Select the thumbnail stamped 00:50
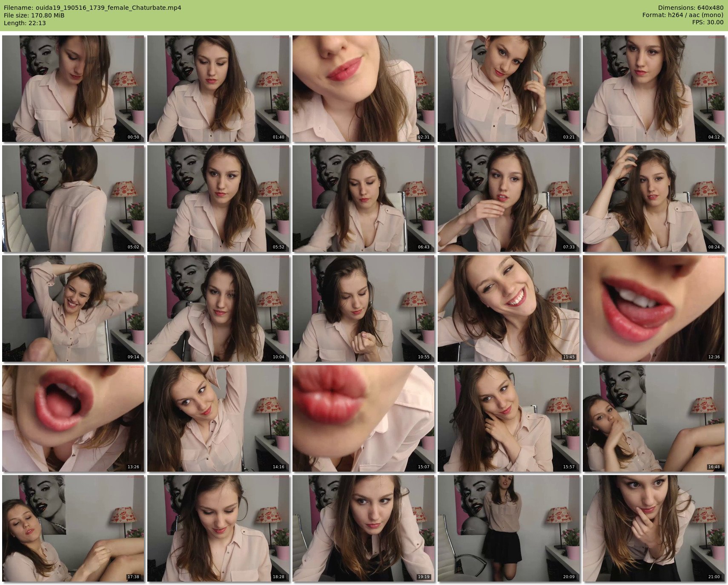This screenshot has width=728, height=585. pos(73,89)
